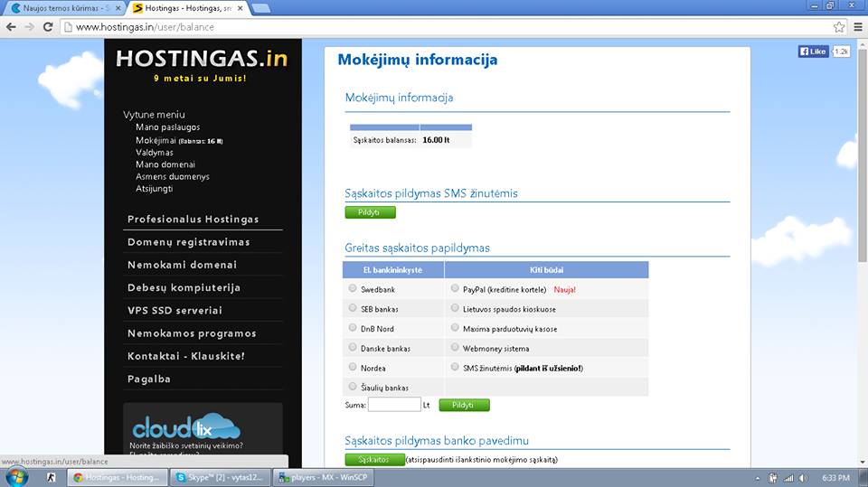Click Pildyti button next to Suma field
868x487 pixels.
(x=464, y=405)
